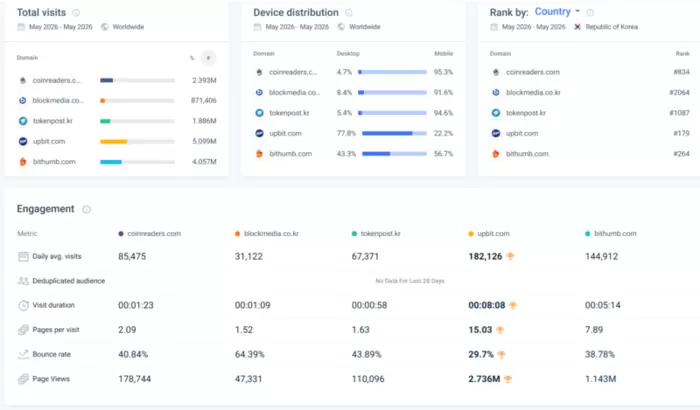The width and height of the screenshot is (700, 410).
Task: Click the Mobile column header
Action: (x=444, y=54)
